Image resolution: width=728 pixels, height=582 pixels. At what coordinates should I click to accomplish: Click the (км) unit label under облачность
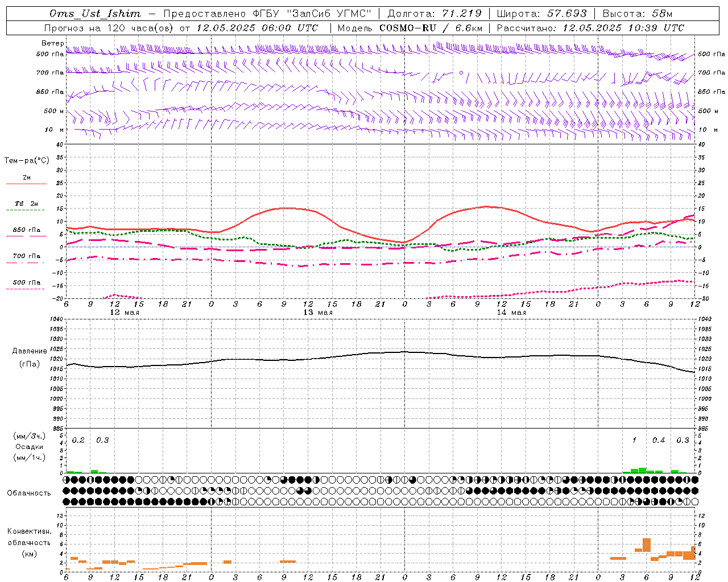30,554
